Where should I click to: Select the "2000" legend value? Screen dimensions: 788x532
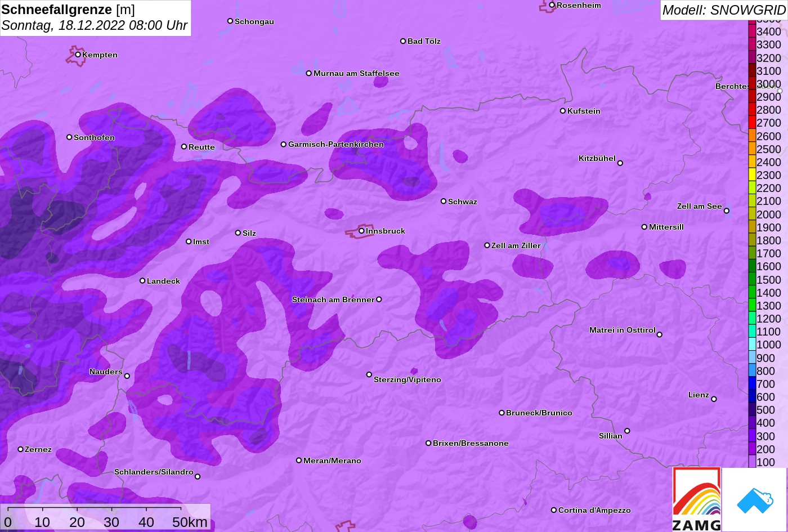(x=769, y=214)
